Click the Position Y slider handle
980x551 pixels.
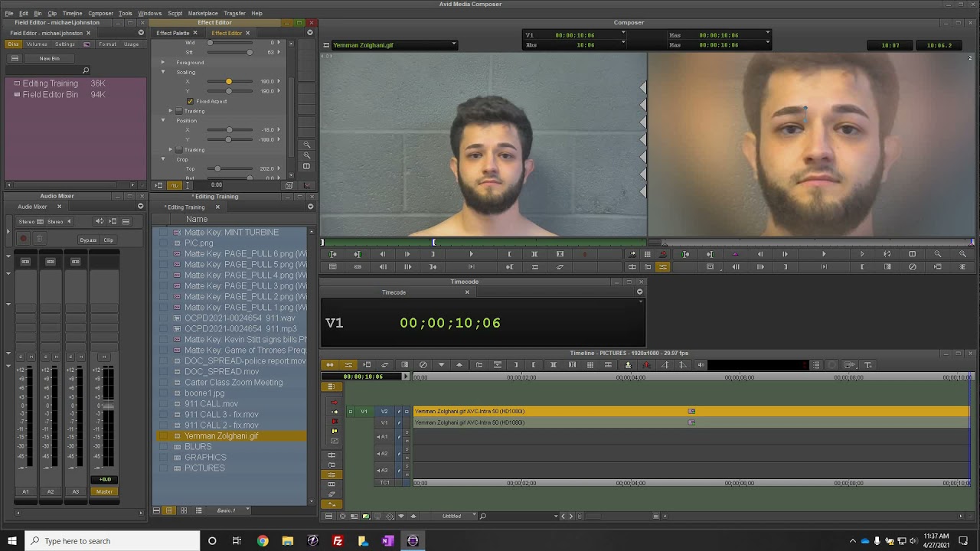point(228,139)
